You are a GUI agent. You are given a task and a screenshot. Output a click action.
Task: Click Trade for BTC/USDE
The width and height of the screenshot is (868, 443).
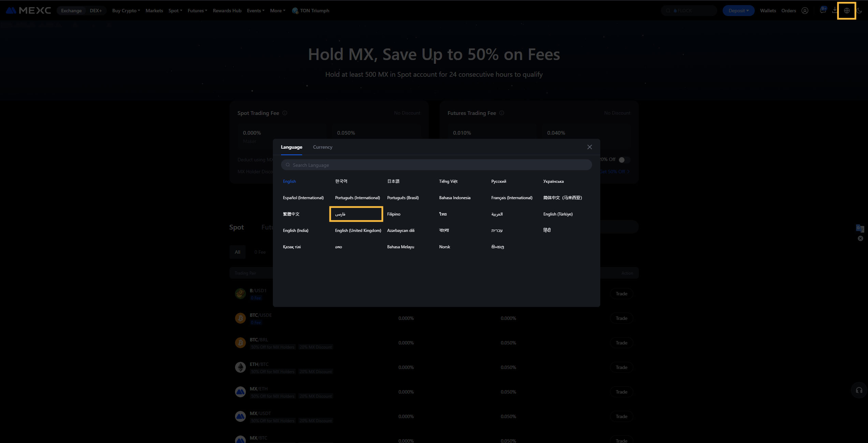tap(621, 318)
